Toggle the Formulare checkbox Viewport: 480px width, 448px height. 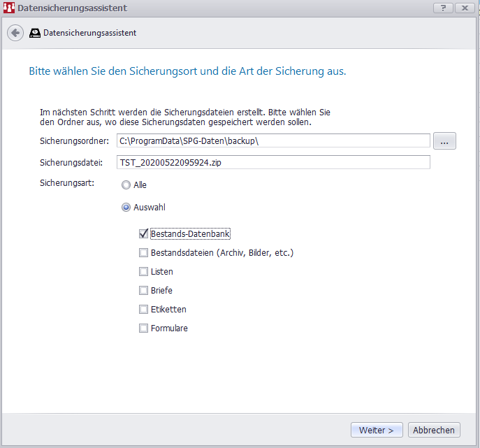[x=144, y=328]
